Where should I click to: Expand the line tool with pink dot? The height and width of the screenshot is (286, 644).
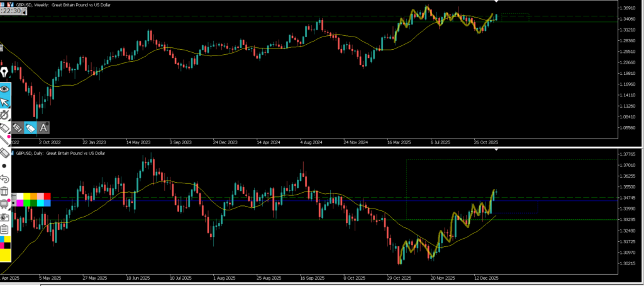[x=5, y=140]
